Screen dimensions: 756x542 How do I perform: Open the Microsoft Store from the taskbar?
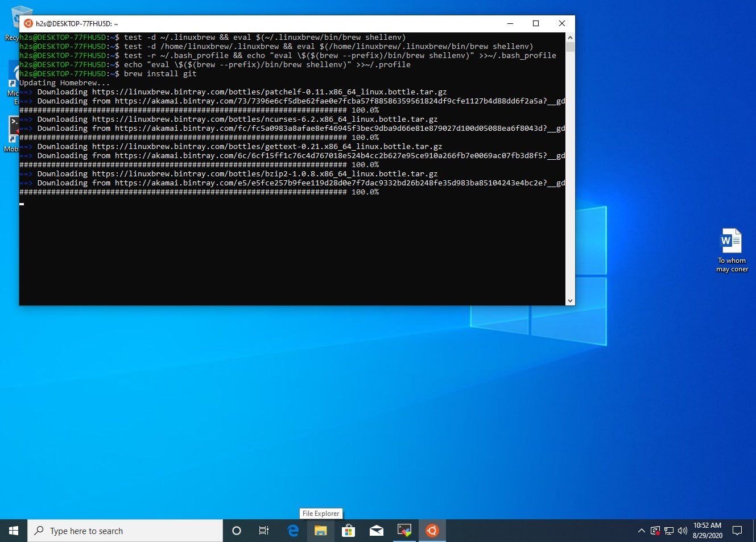coord(348,531)
